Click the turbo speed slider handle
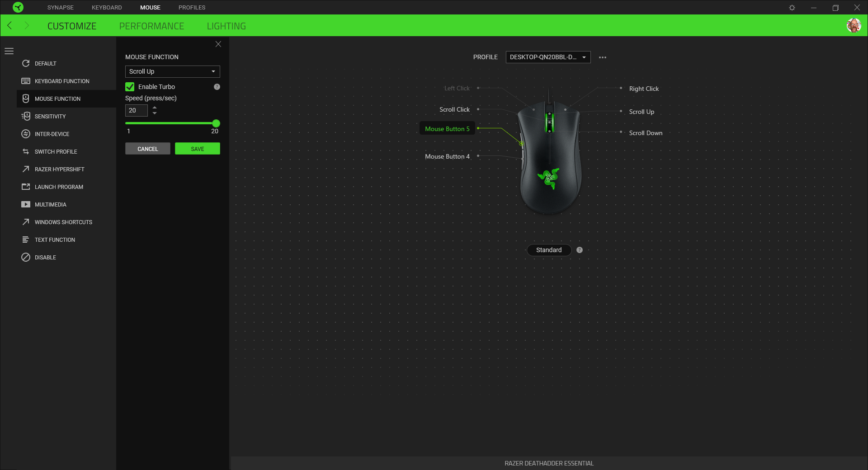 [x=216, y=123]
